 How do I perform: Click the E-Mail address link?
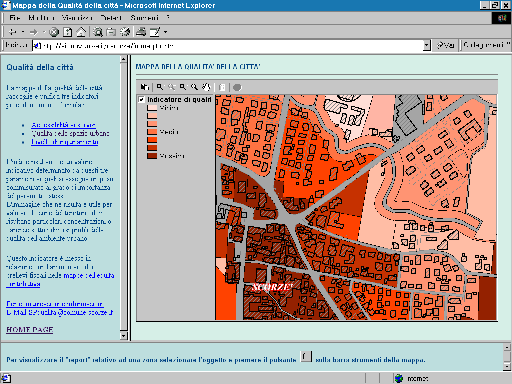pos(60,313)
